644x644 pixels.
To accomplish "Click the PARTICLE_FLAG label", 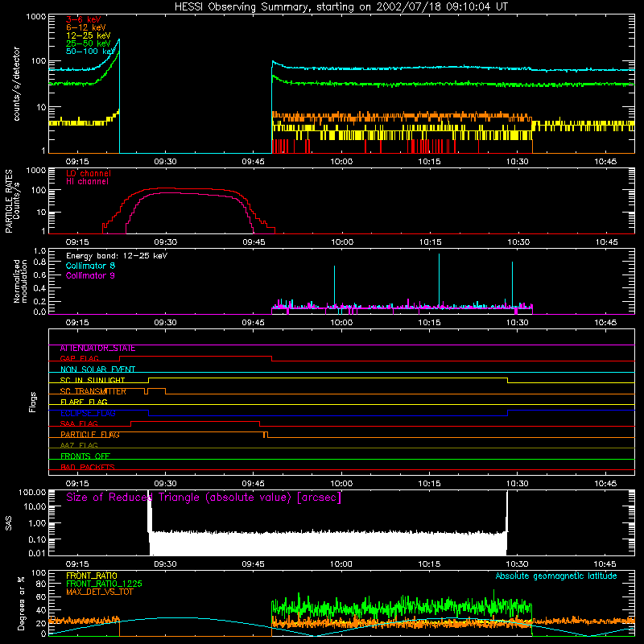I will pyautogui.click(x=90, y=435).
